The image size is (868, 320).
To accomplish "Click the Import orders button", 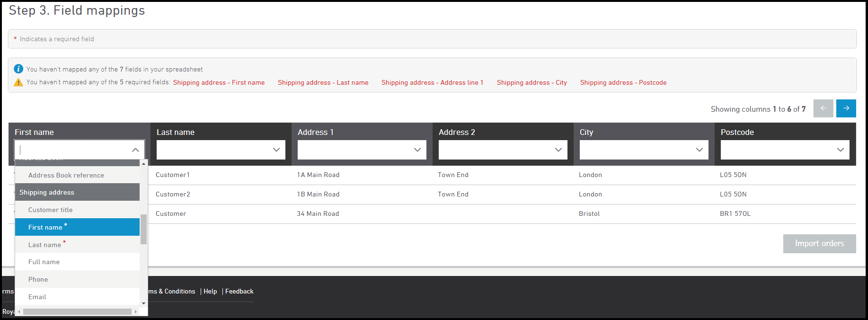I will click(x=819, y=243).
